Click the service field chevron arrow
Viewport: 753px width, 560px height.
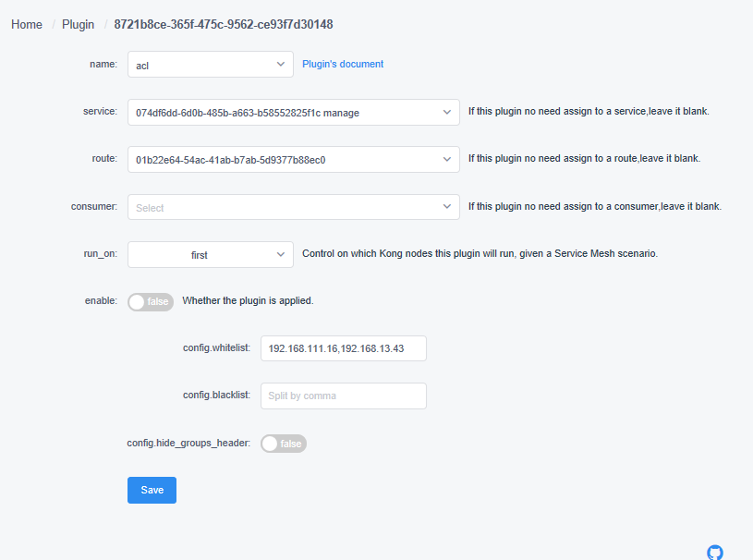(447, 113)
